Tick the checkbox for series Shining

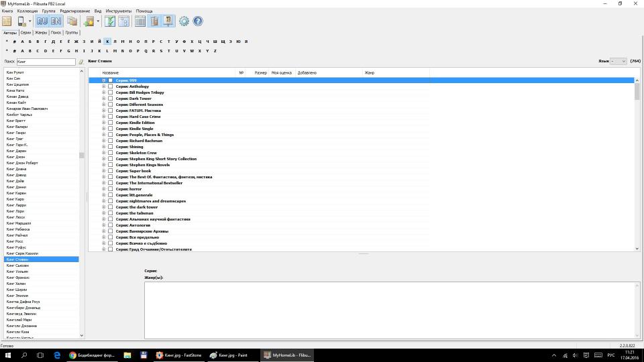tap(111, 147)
